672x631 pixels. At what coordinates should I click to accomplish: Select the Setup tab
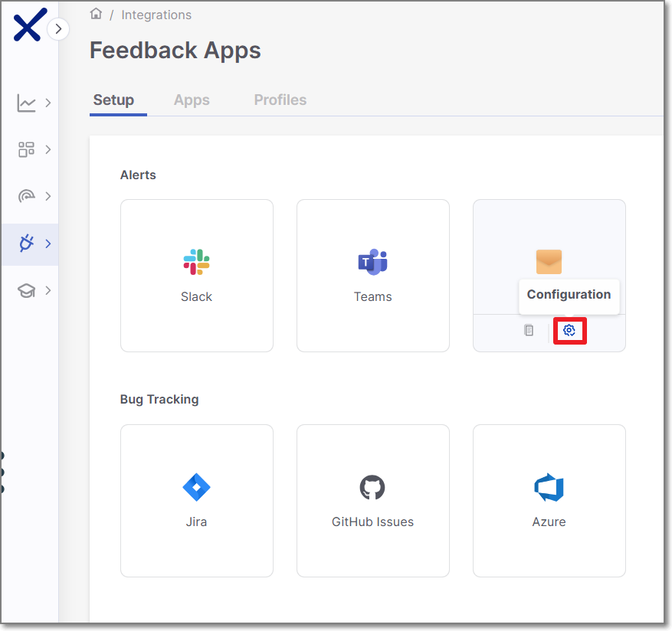[113, 100]
